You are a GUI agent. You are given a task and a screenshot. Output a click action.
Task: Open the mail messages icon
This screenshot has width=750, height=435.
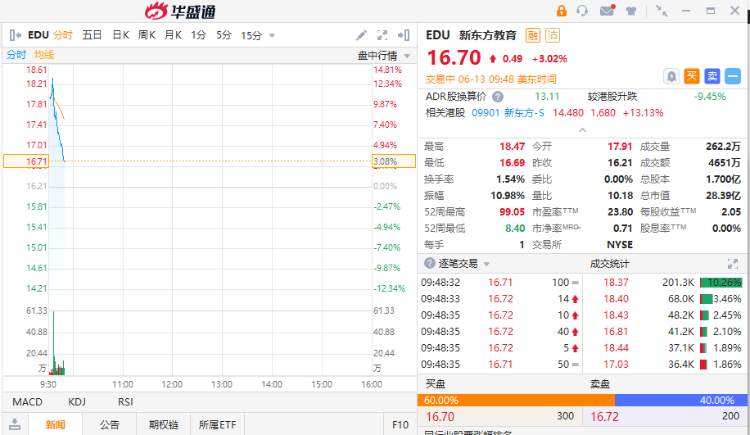[x=607, y=11]
